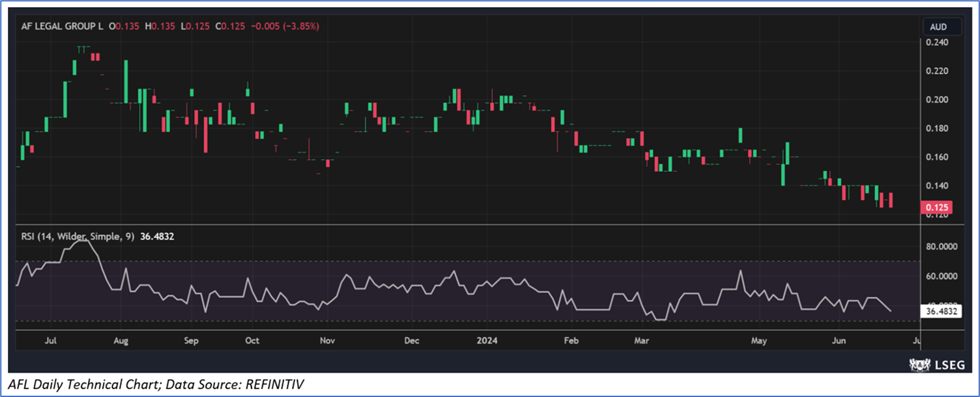Click the Sep month label on the time axis
Image resolution: width=980 pixels, height=397 pixels.
pyautogui.click(x=191, y=340)
